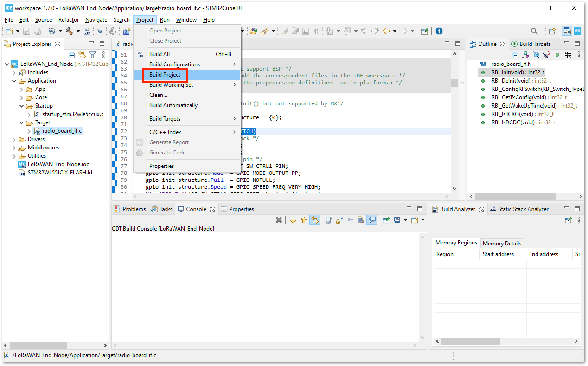Expand the Middlewares folder node
Screen dimensions: 588x366
tap(14, 148)
